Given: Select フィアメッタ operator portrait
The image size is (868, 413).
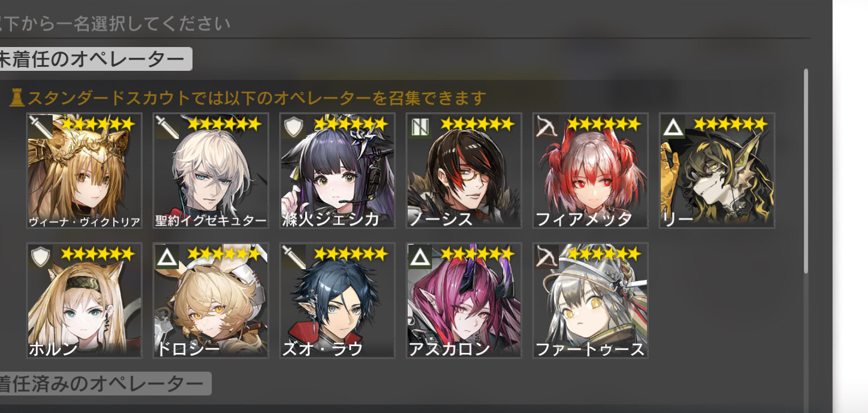Looking at the screenshot, I should 591,171.
